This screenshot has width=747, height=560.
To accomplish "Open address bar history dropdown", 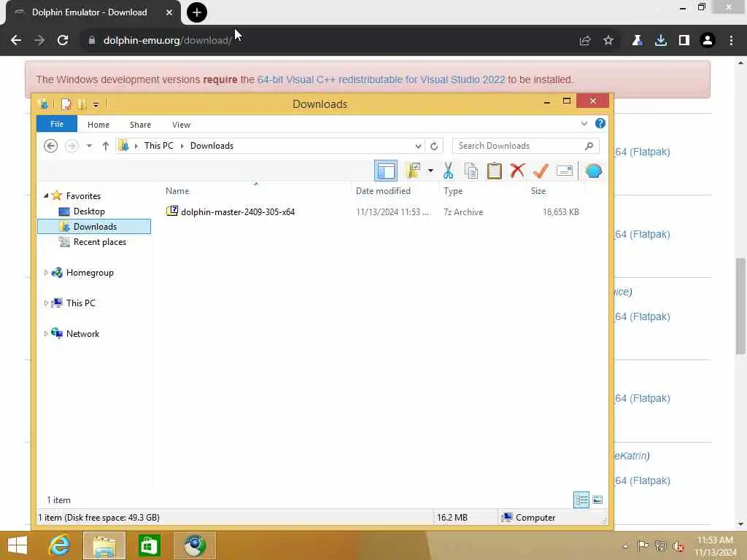I will 418,146.
